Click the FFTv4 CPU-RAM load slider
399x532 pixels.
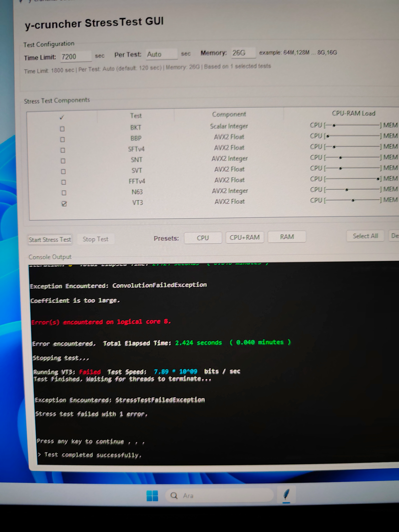(353, 179)
